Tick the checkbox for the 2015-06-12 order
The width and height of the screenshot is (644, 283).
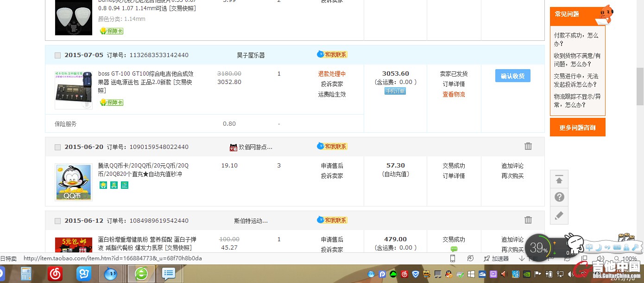(57, 221)
